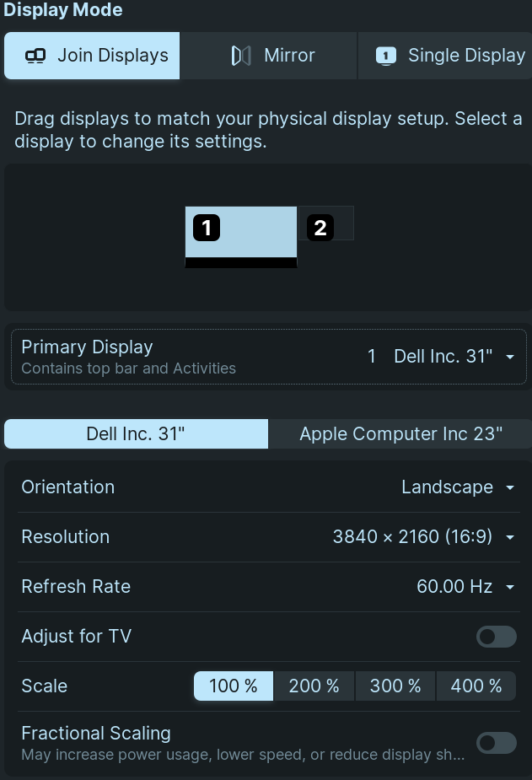The width and height of the screenshot is (532, 780).
Task: Select the 100 % scale option
Action: point(234,686)
